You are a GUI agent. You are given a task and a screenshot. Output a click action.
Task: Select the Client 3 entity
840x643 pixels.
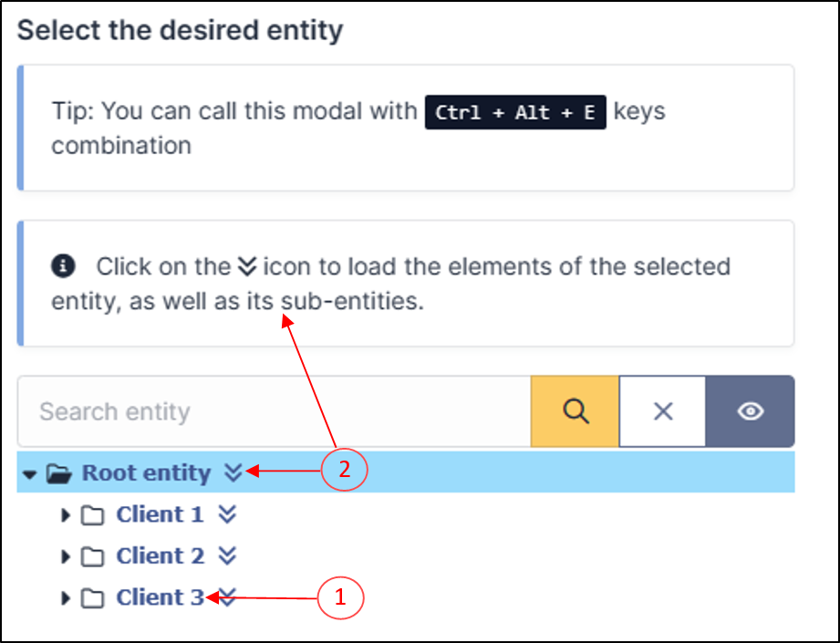pos(160,596)
